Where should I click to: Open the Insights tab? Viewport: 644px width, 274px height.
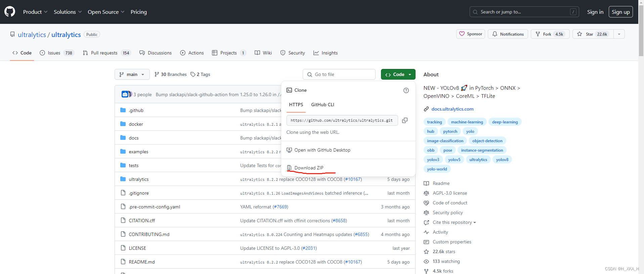(x=326, y=53)
